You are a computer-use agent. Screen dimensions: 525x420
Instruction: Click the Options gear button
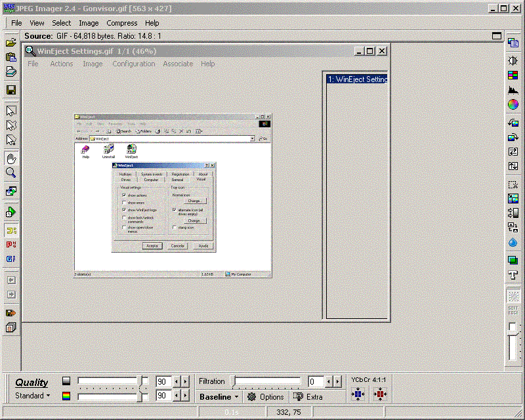click(266, 397)
